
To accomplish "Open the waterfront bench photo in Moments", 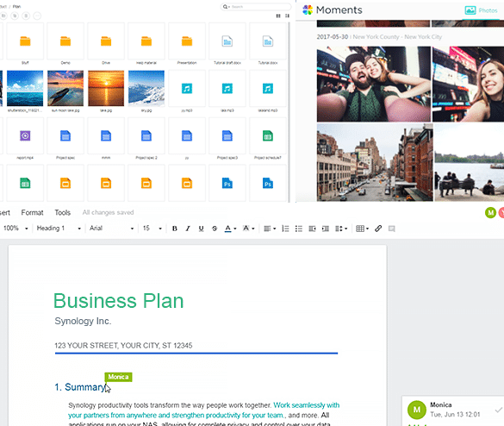I will click(470, 162).
